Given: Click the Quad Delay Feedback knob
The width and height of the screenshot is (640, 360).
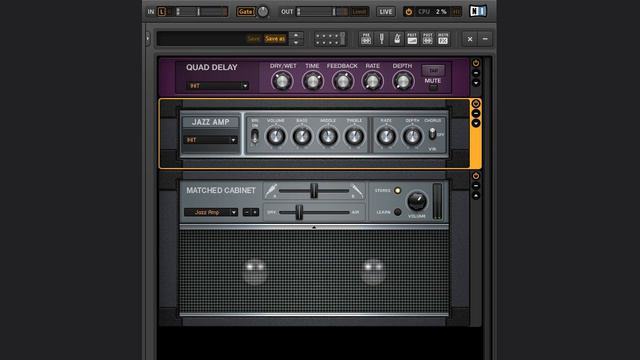Looking at the screenshot, I should (342, 81).
